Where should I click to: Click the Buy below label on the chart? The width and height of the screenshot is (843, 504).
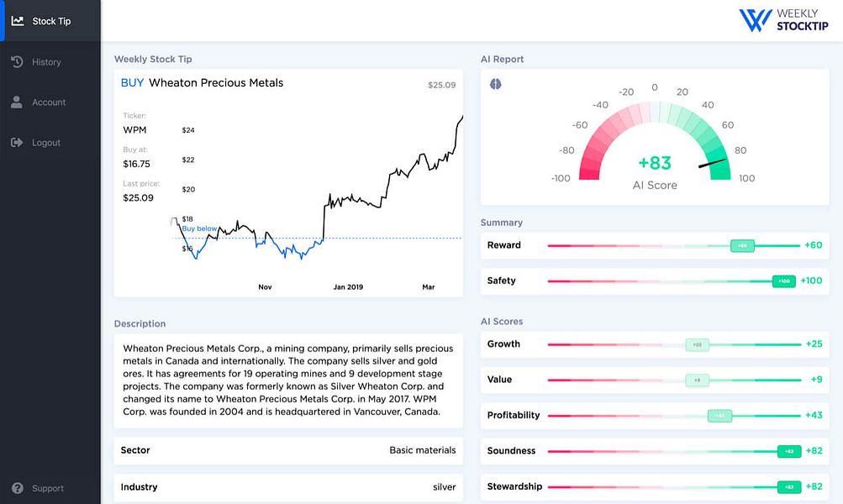tap(199, 228)
